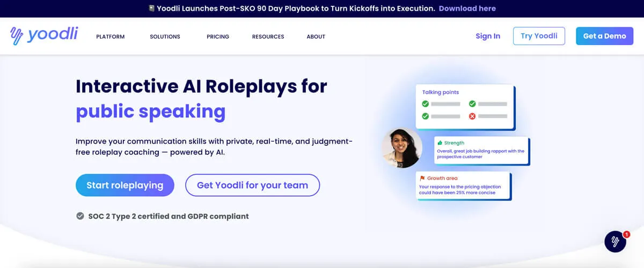644x268 pixels.
Task: Open the Solutions menu
Action: (x=165, y=36)
